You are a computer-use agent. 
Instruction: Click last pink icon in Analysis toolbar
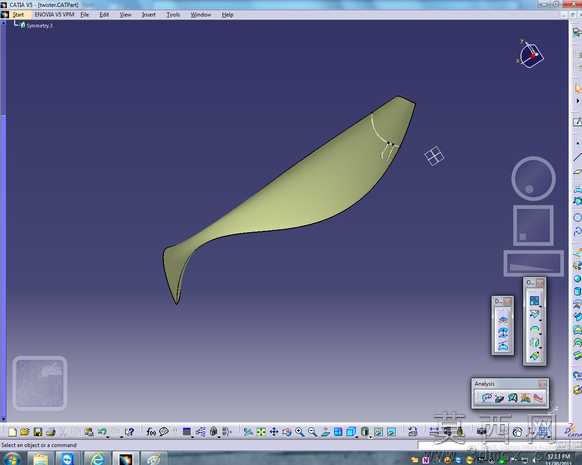click(537, 398)
